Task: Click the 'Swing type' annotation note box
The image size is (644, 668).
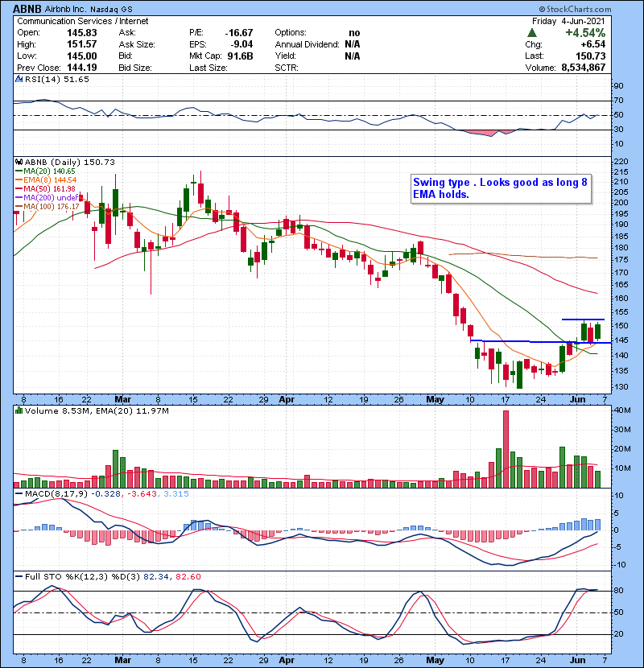Action: 502,188
